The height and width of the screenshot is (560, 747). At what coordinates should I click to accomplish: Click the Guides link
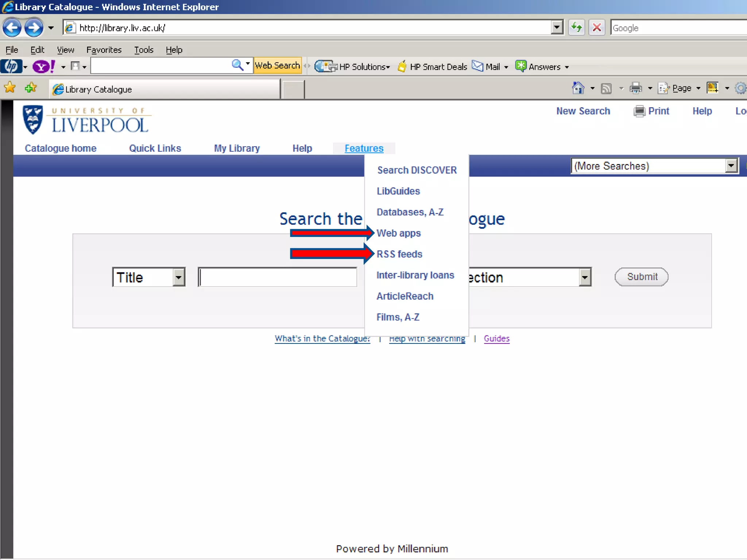(496, 339)
